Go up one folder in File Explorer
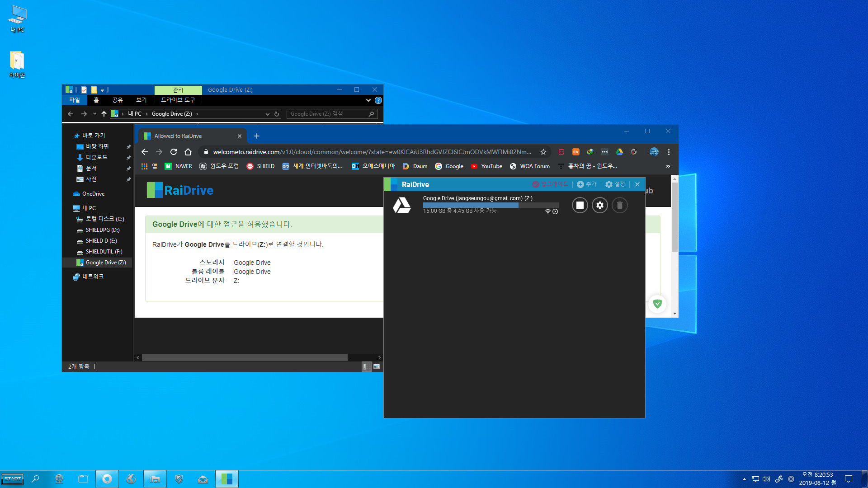 (104, 114)
